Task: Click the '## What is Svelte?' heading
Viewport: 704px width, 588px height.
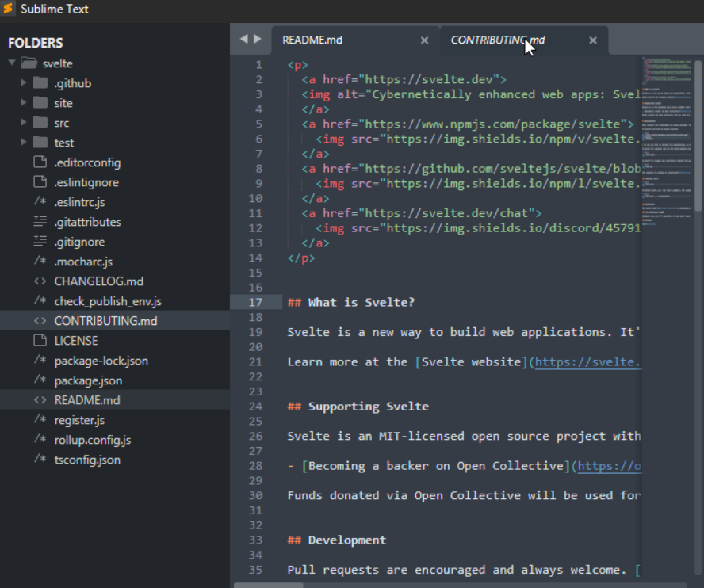Action: (x=351, y=302)
